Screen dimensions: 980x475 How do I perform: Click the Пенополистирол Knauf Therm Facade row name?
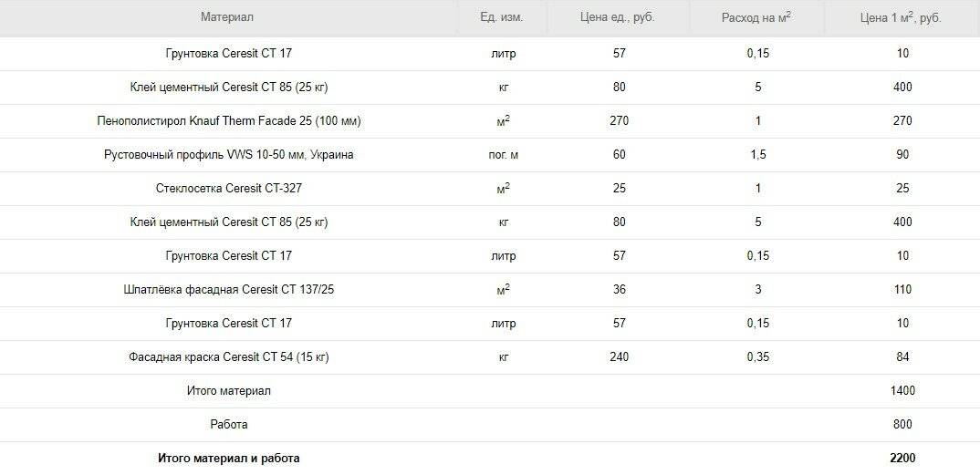pos(228,121)
